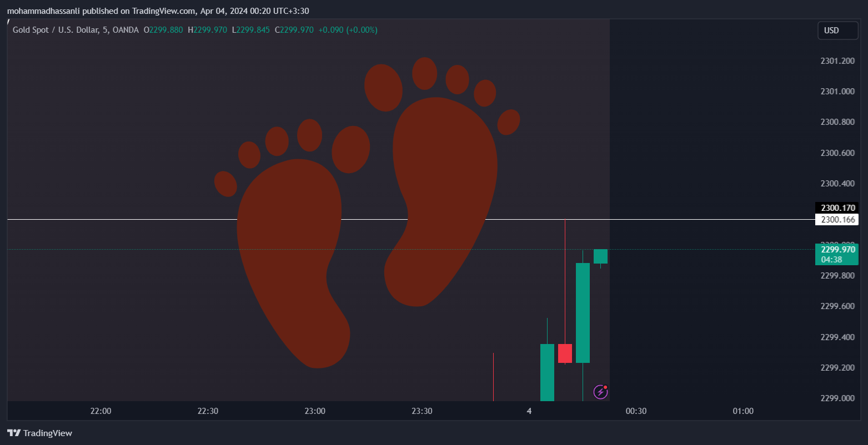Click the TradingView logo at bottom left
Viewport: 868px width, 445px height.
click(39, 433)
